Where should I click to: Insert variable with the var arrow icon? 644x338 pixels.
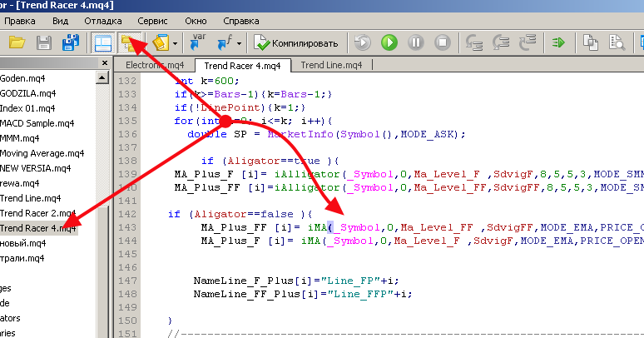pos(198,42)
